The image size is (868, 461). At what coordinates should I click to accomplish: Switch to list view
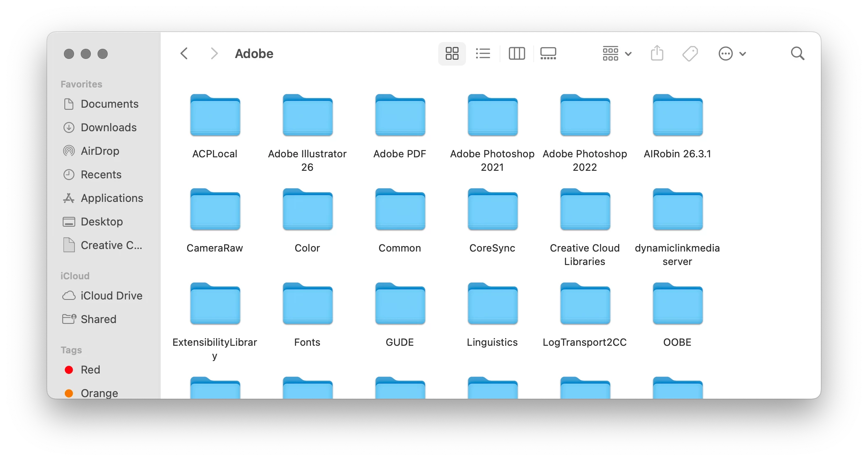point(483,53)
